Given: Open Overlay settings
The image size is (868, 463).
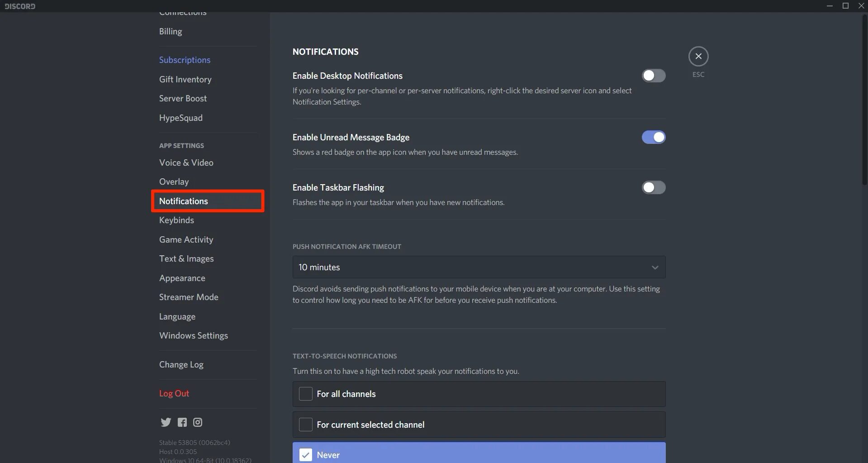Looking at the screenshot, I should pos(174,181).
